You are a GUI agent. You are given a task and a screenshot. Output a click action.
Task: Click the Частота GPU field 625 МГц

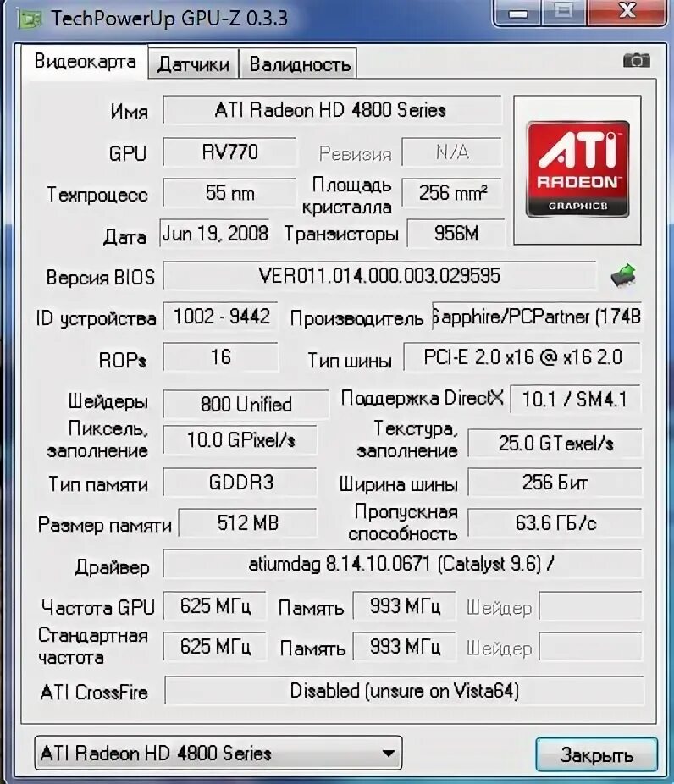pyautogui.click(x=215, y=606)
